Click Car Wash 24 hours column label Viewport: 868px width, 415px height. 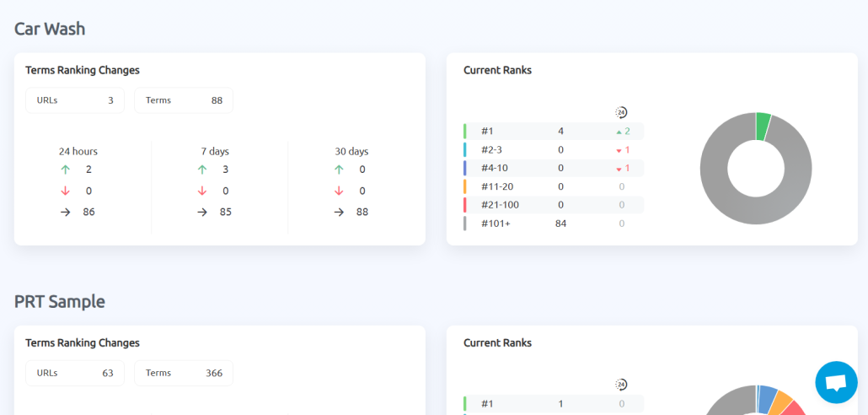(x=78, y=151)
